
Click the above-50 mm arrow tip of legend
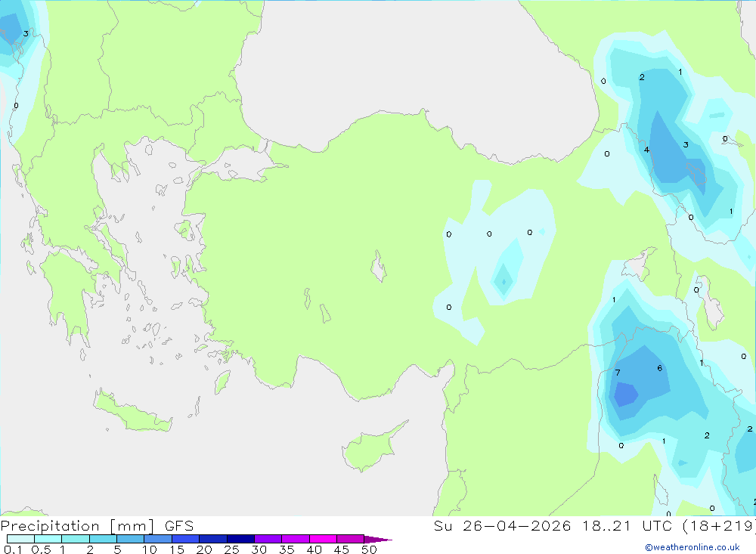(x=378, y=539)
